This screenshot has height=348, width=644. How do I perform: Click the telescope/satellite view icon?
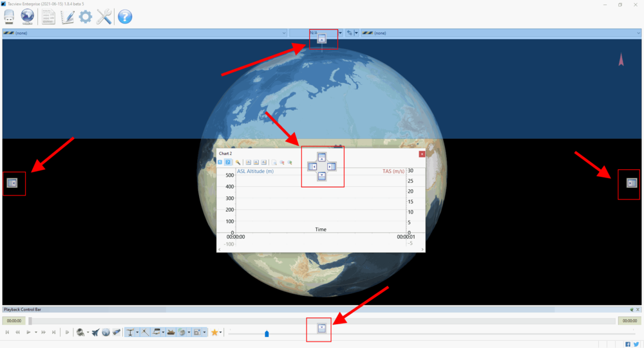pyautogui.click(x=117, y=332)
